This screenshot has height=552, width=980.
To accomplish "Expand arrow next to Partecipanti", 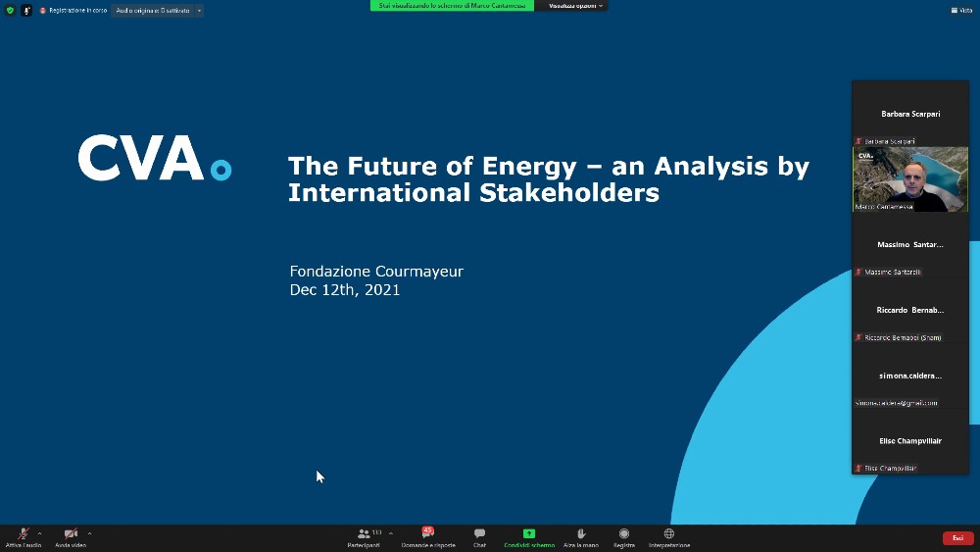I will point(391,533).
